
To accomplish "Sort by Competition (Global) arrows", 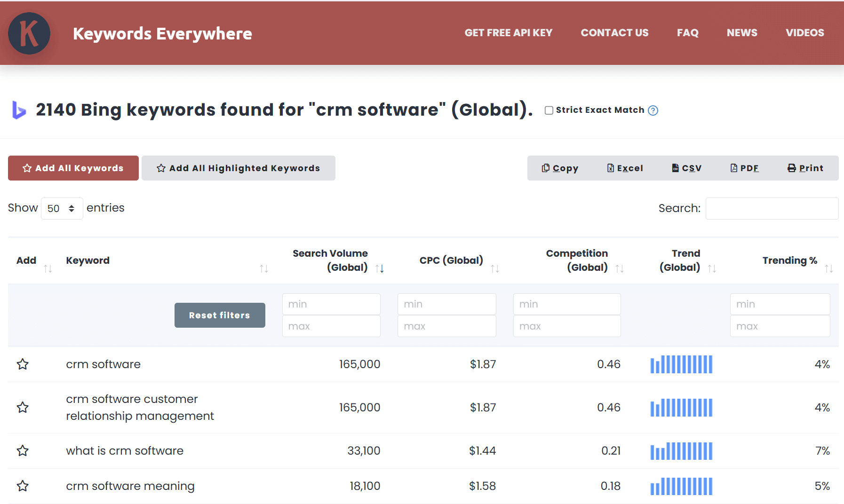I will point(620,268).
